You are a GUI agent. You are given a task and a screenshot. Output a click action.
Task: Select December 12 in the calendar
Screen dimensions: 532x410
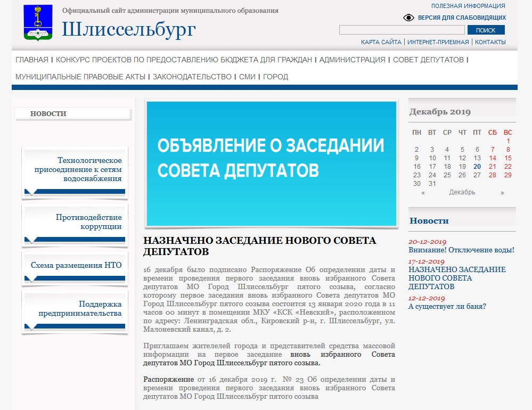pyautogui.click(x=462, y=158)
